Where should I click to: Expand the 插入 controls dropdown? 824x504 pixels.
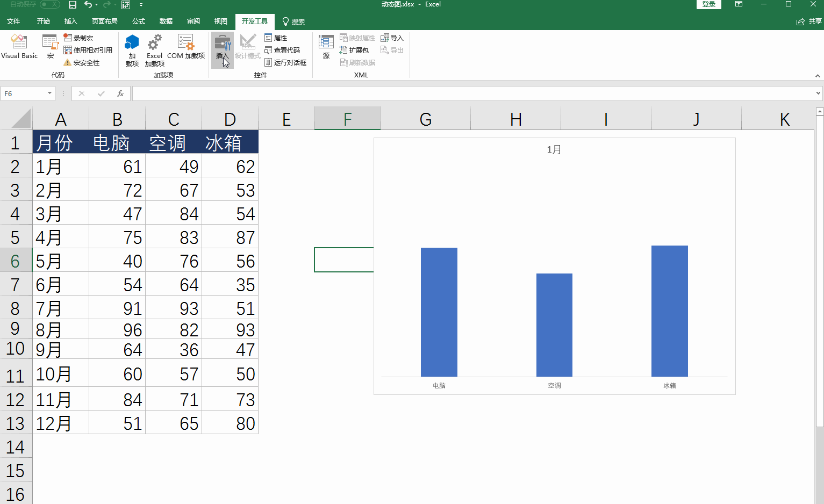[222, 50]
